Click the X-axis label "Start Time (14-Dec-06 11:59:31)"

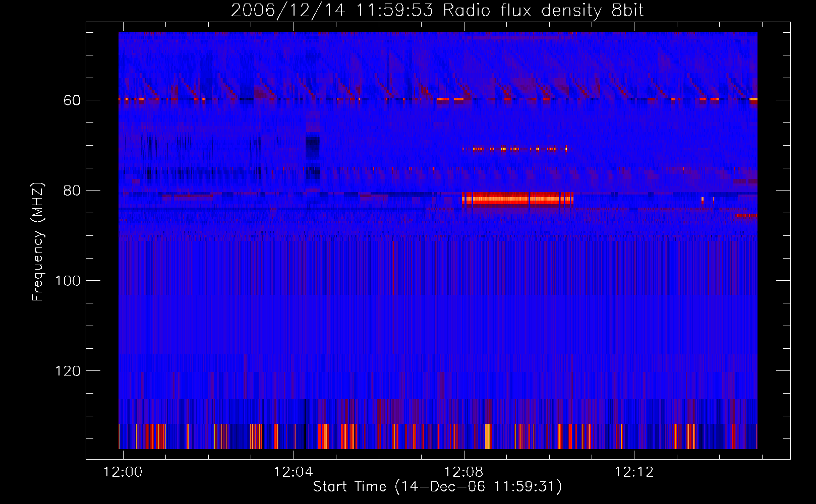(437, 487)
